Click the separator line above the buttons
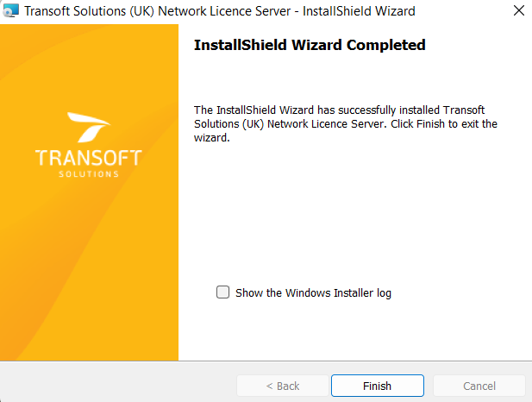Viewport: 532px width, 402px height. (x=266, y=361)
